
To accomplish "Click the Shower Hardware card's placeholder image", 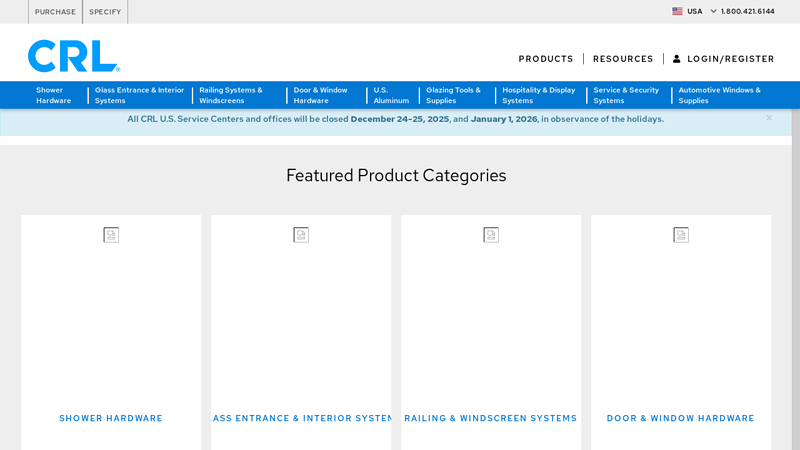I will (x=111, y=235).
